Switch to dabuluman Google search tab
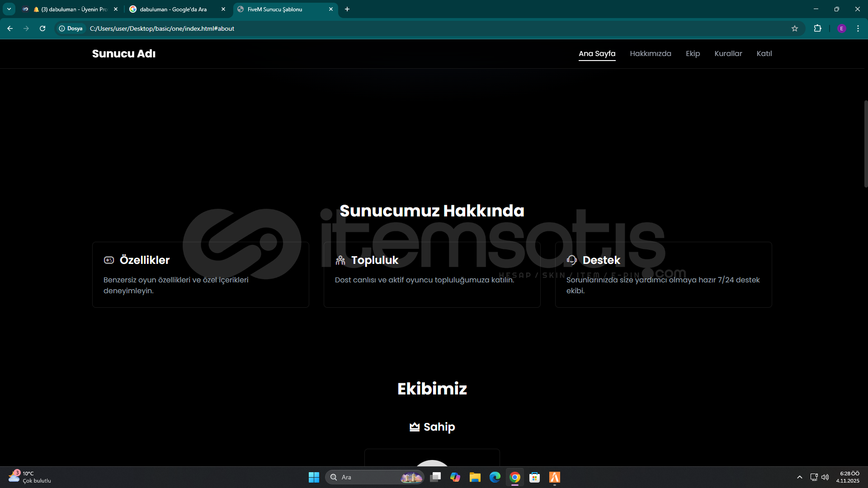868x488 pixels. (173, 9)
